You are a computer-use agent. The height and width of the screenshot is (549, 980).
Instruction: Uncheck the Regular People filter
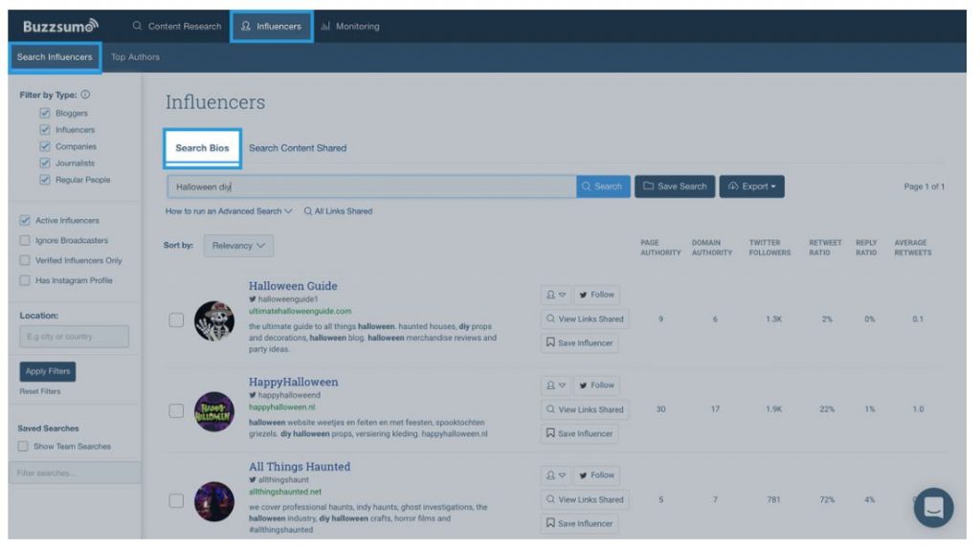click(44, 179)
